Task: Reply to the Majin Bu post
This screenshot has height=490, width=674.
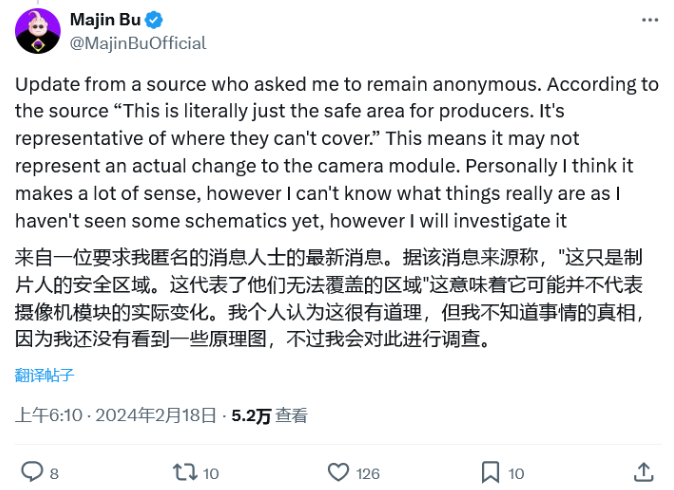Action: pyautogui.click(x=32, y=471)
